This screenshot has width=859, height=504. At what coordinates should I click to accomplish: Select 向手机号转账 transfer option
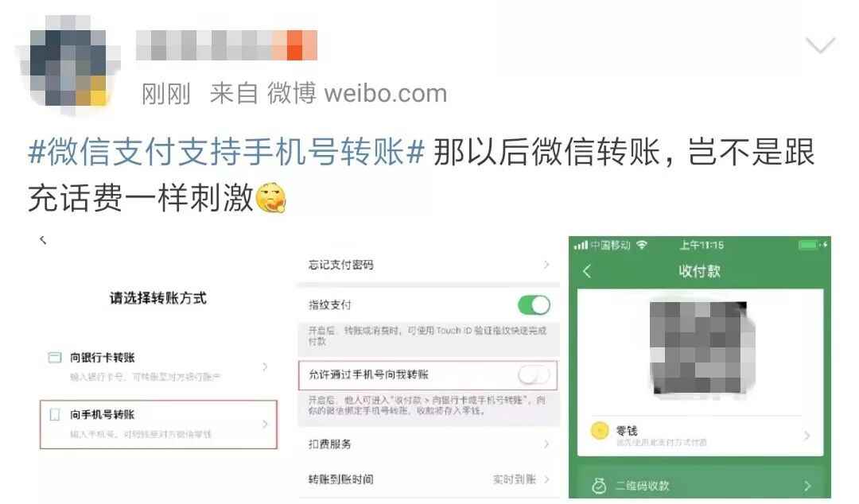pyautogui.click(x=158, y=425)
